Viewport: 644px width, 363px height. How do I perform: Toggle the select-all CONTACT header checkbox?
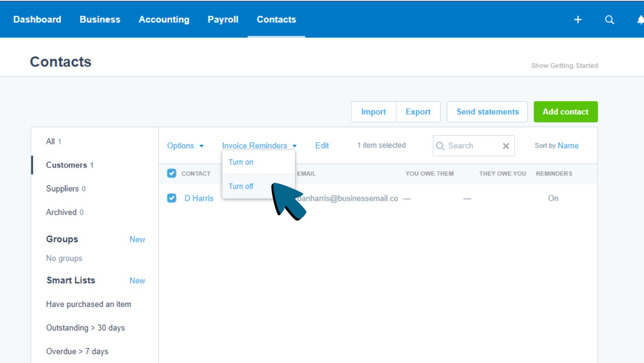tap(172, 173)
